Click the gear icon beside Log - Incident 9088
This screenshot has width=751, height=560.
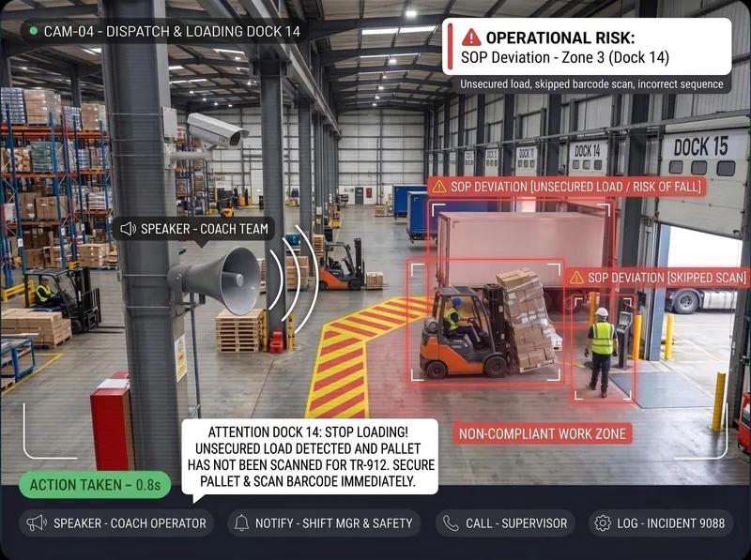tap(603, 523)
